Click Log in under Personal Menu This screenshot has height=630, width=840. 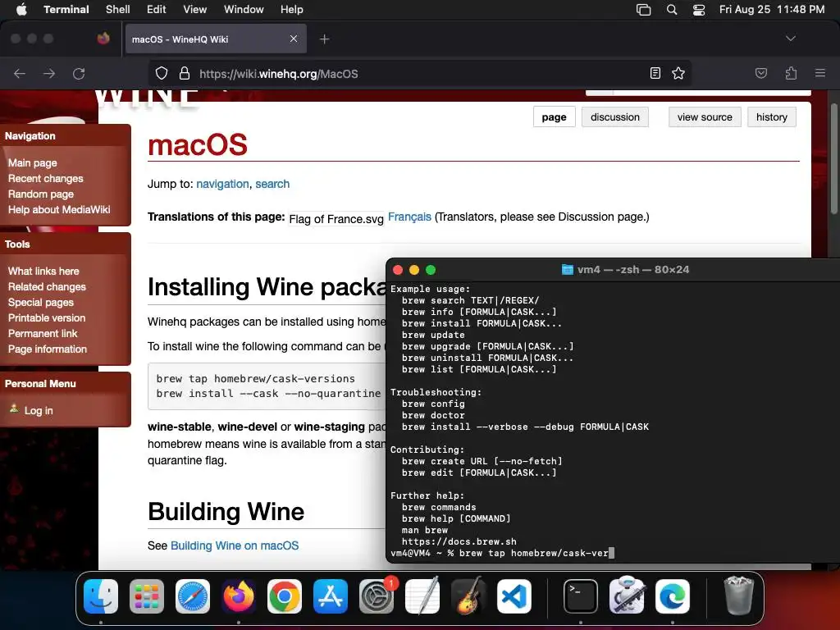pyautogui.click(x=39, y=410)
